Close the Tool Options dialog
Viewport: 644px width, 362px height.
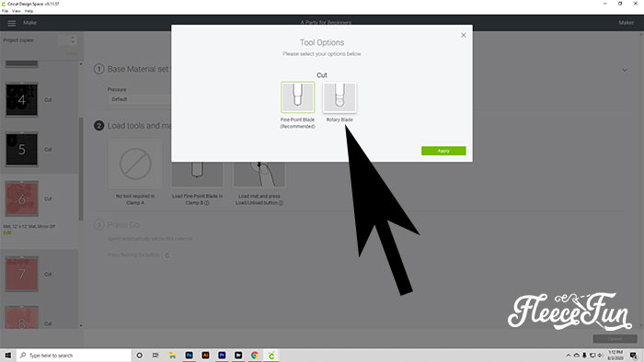point(464,35)
